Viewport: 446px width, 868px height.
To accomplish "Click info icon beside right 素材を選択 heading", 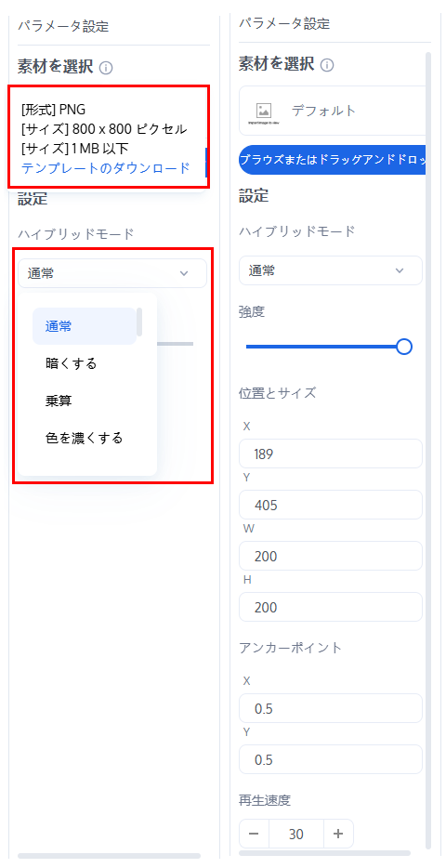I will [x=327, y=65].
